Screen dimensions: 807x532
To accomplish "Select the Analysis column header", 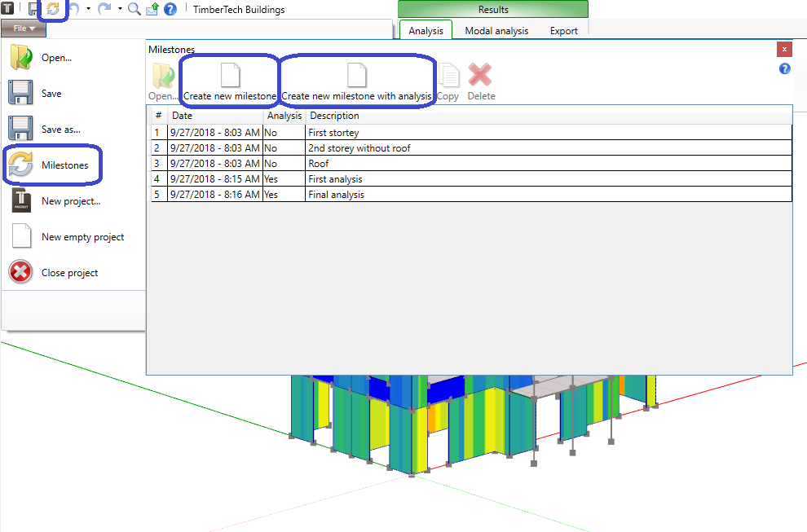I will coord(284,116).
